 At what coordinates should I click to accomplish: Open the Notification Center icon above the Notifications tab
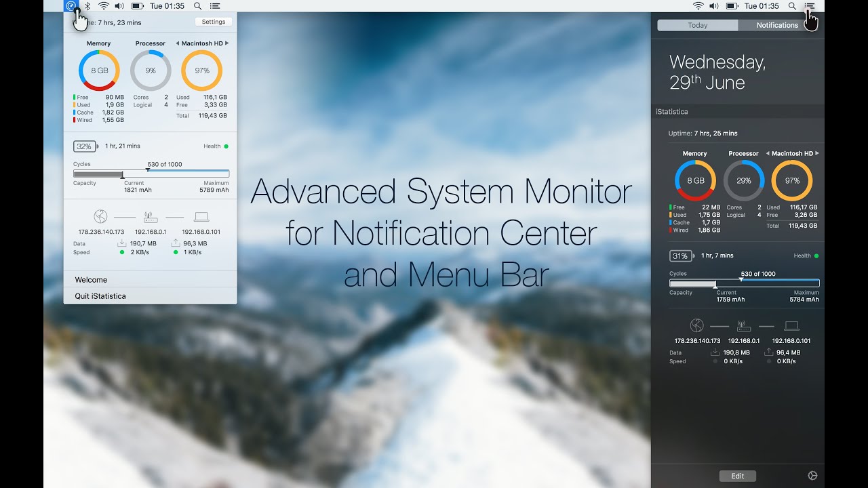[810, 6]
